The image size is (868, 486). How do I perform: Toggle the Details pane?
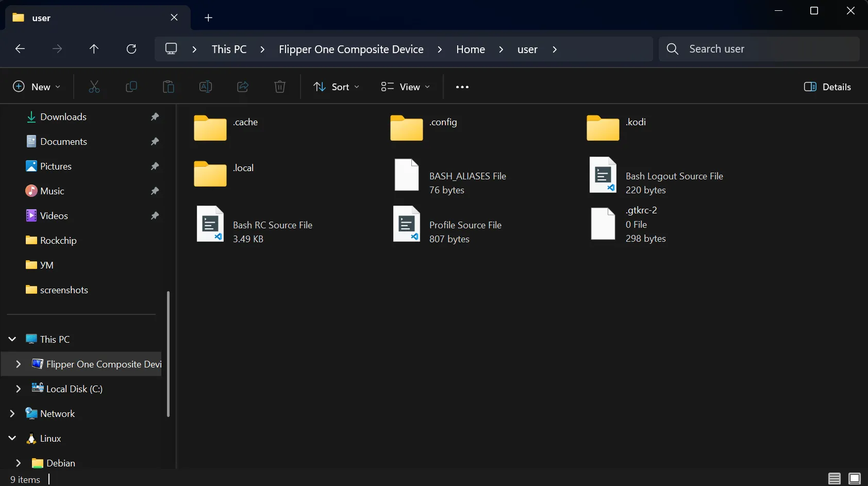827,87
